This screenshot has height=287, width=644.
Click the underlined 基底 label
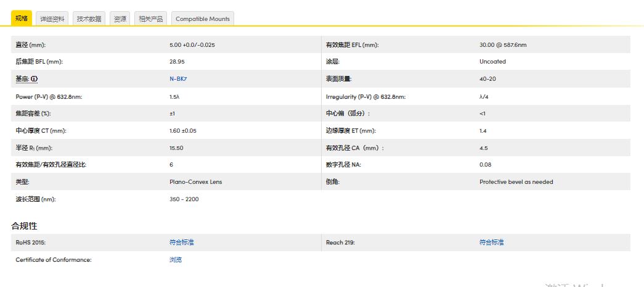click(22, 79)
